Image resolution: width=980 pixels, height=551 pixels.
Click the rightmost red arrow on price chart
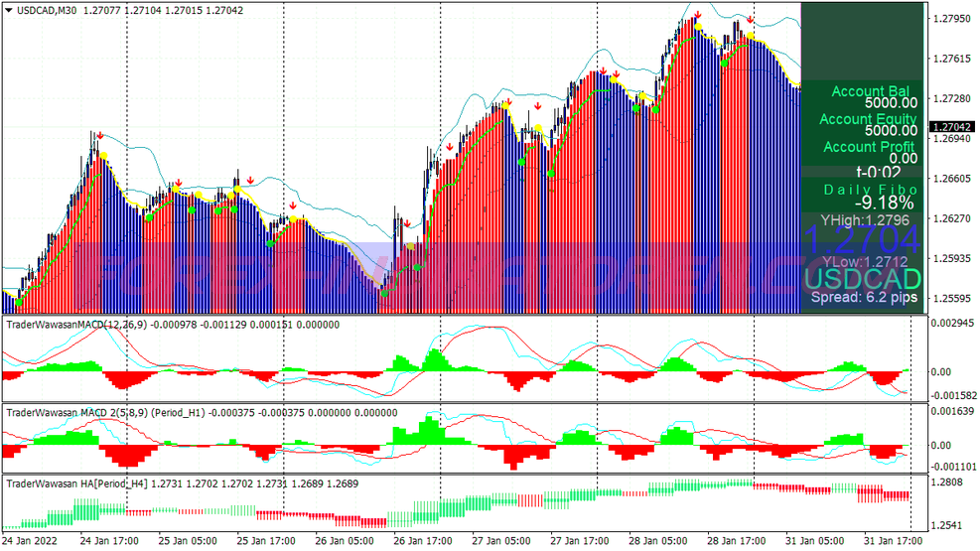tap(751, 20)
